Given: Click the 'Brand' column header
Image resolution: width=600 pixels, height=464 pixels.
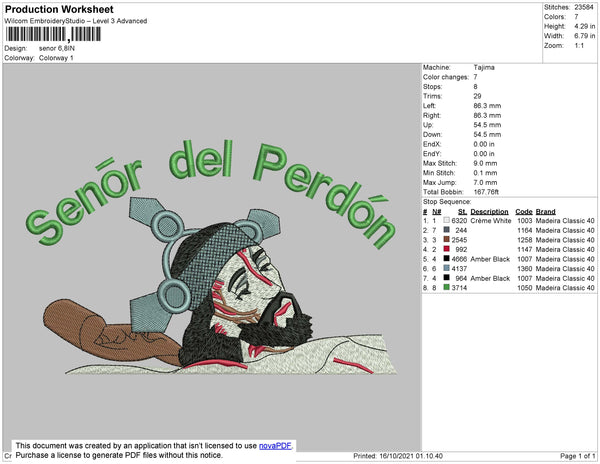Looking at the screenshot, I should coord(545,212).
